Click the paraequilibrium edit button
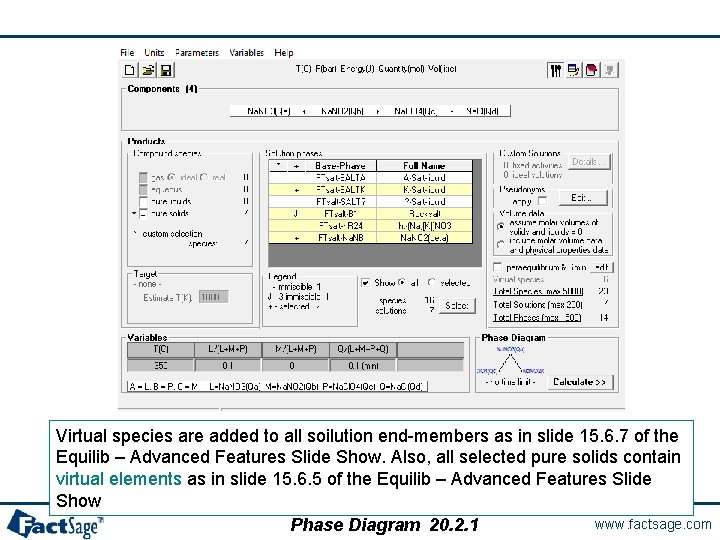 [x=601, y=267]
